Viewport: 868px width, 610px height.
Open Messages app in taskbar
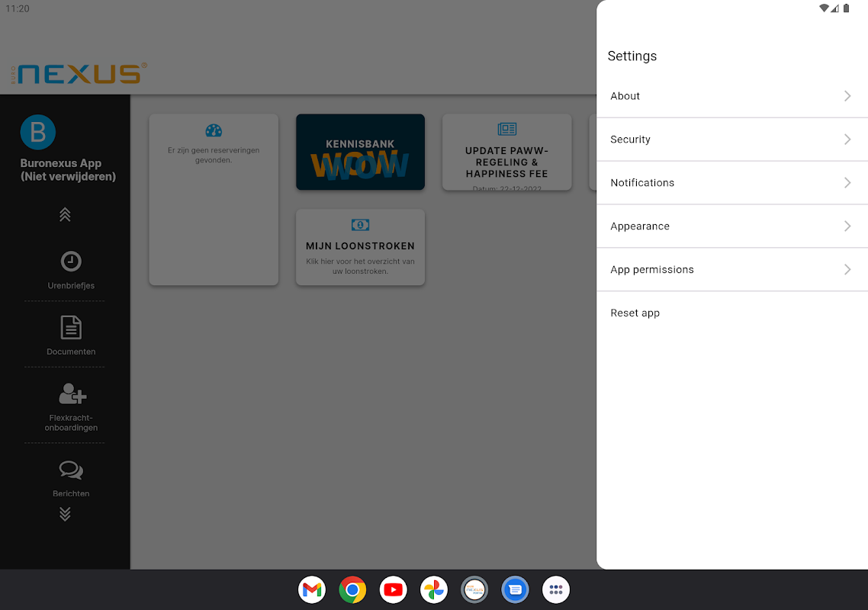point(516,590)
